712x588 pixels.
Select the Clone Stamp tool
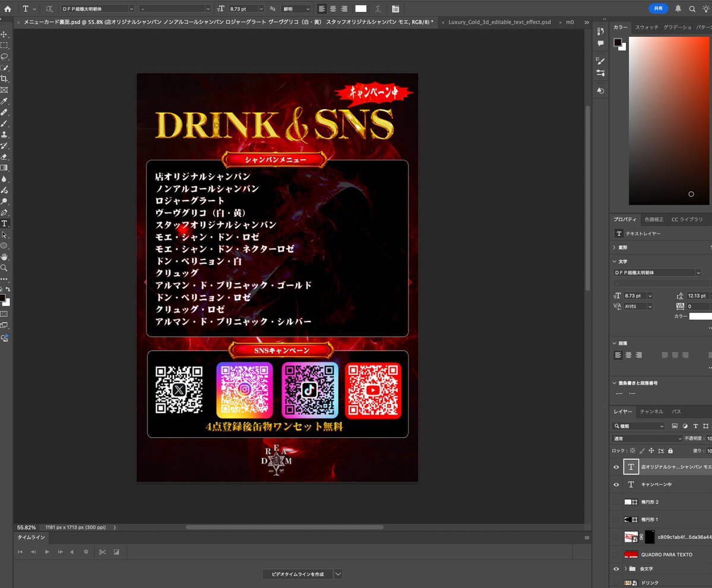point(4,134)
